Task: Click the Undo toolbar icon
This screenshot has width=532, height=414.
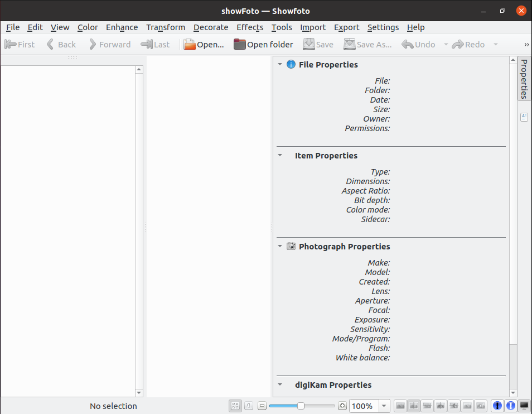Action: pyautogui.click(x=408, y=44)
